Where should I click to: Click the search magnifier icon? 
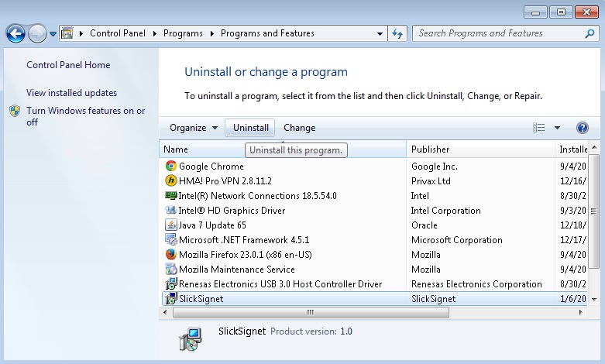pyautogui.click(x=590, y=33)
